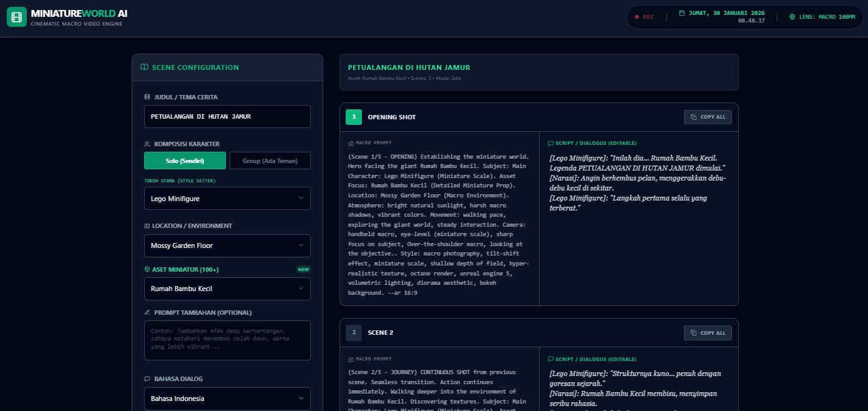Click the speech icon beside Opening Shot's Script / Dialogue
The image size is (868, 411).
(x=550, y=143)
